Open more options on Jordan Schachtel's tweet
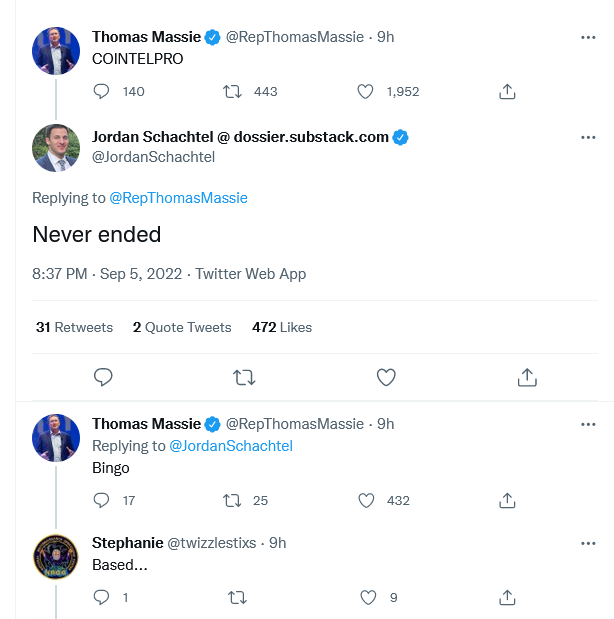This screenshot has height=619, width=614. [589, 137]
